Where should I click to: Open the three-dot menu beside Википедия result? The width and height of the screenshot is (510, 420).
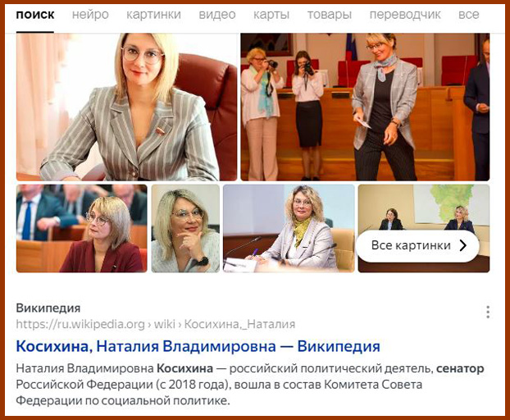tap(488, 312)
